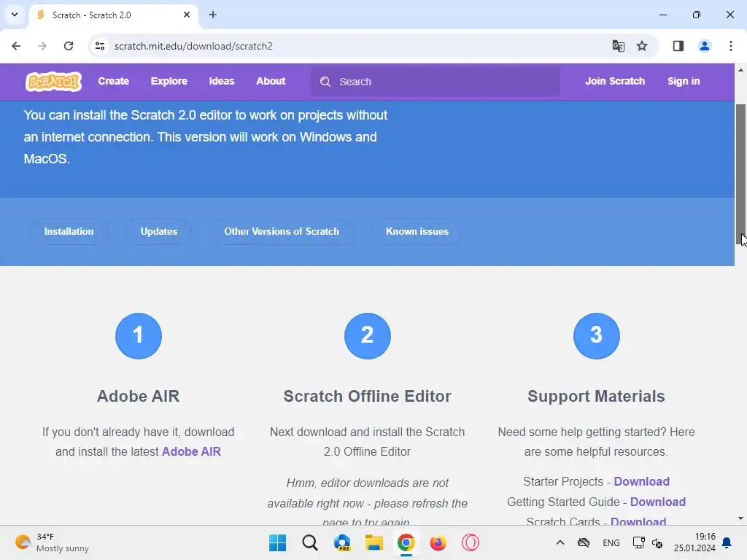This screenshot has width=747, height=560.
Task: Open the notifications bell
Action: [x=727, y=542]
